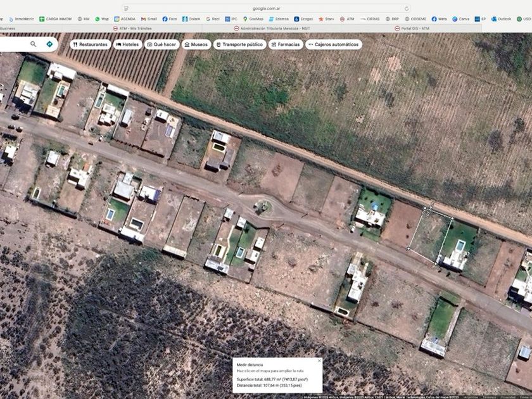Open directions with the blue arrow icon

click(49, 44)
